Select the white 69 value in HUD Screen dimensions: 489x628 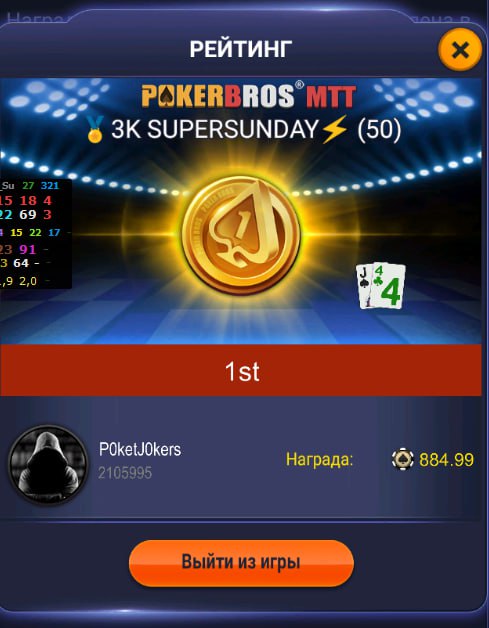28,215
